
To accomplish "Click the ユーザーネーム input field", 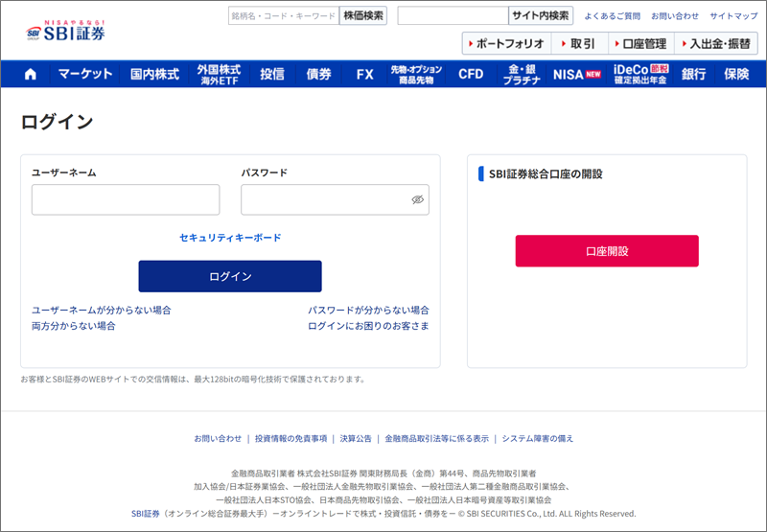I will click(126, 199).
